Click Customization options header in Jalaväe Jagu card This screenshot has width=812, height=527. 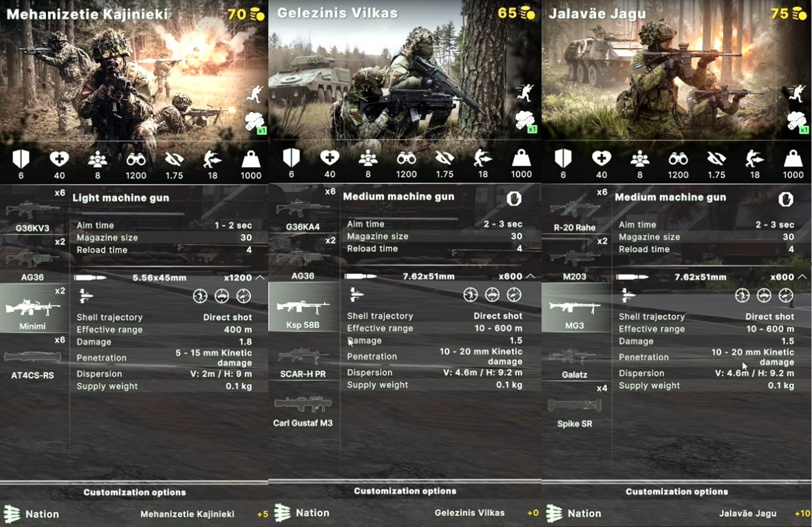tap(677, 491)
